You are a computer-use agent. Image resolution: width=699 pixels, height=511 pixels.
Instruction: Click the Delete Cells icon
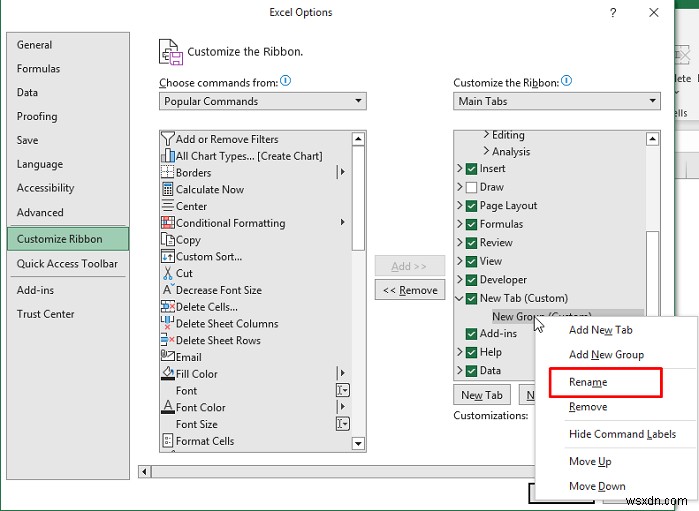click(168, 306)
